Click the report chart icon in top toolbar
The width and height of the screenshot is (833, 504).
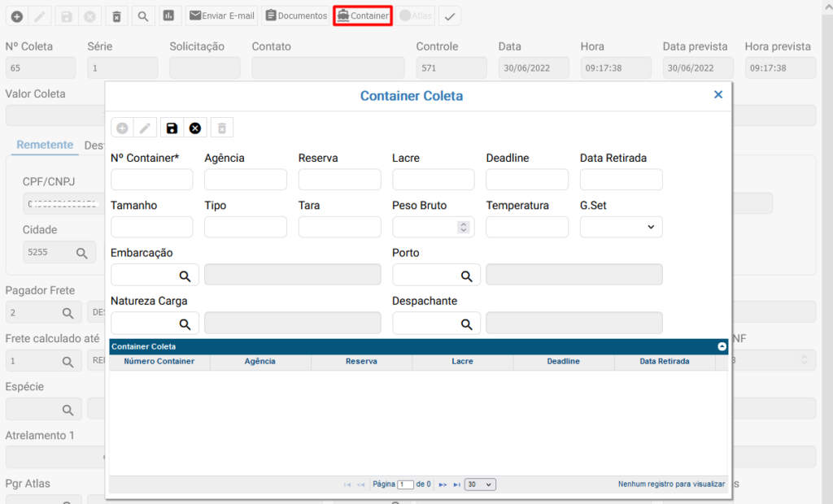pyautogui.click(x=168, y=15)
